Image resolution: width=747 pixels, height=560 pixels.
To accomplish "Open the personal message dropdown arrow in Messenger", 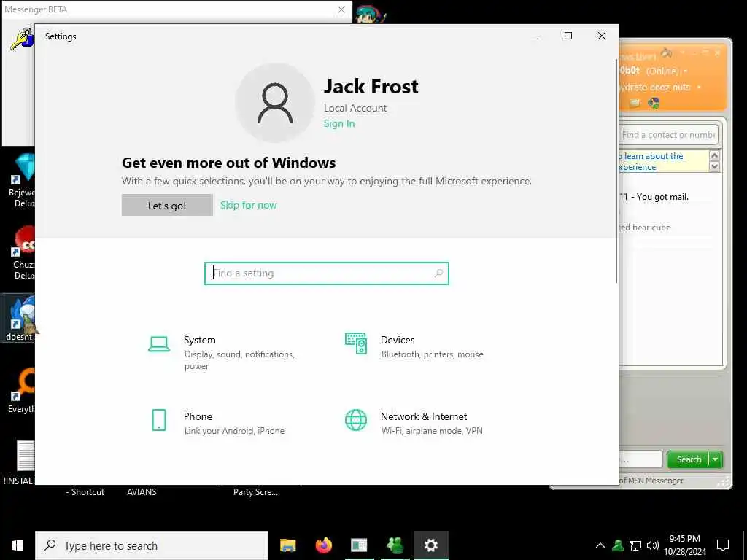I will click(699, 87).
